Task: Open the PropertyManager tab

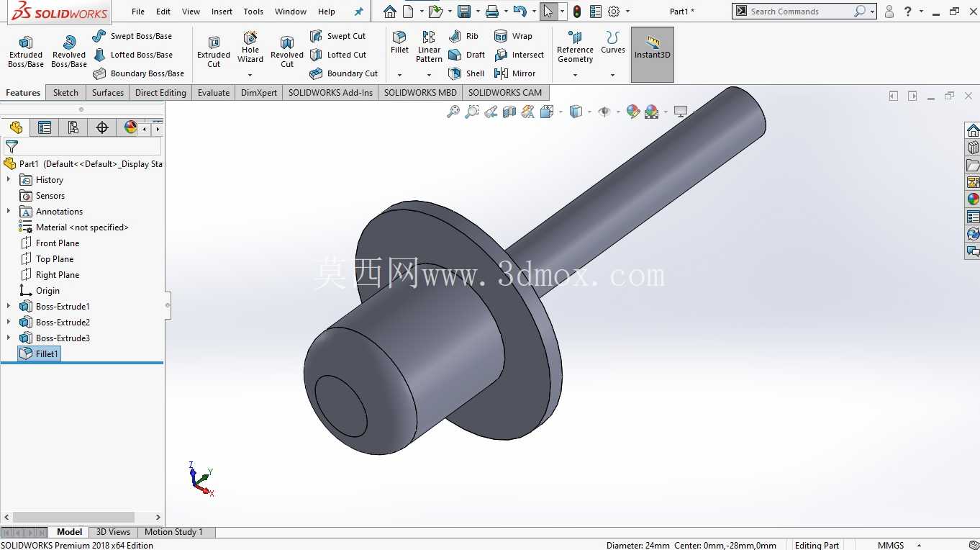Action: pyautogui.click(x=45, y=128)
